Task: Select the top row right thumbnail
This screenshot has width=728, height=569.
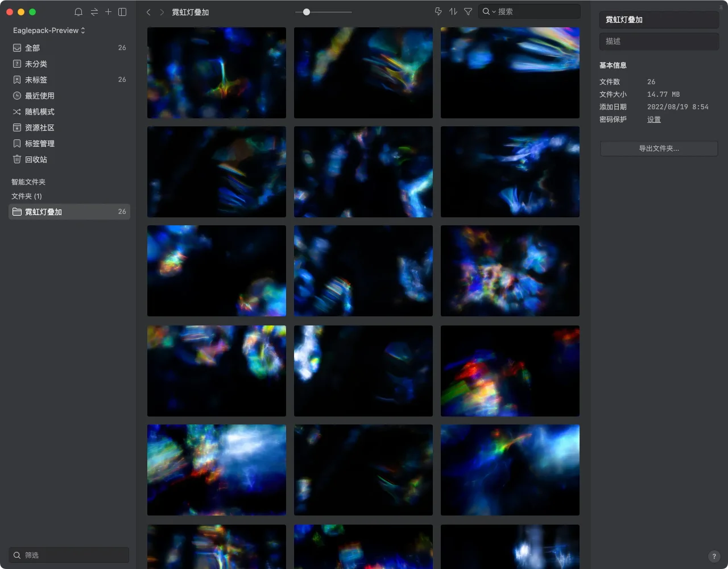Action: pos(510,73)
